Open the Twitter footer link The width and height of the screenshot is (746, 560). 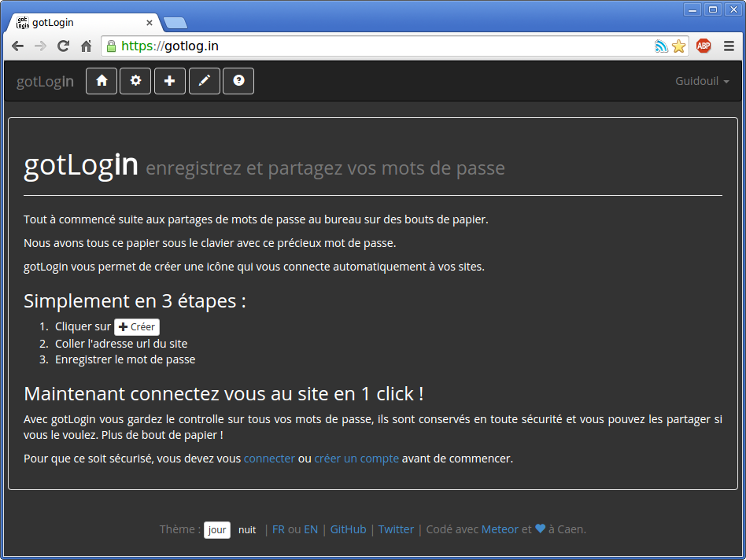tap(396, 529)
